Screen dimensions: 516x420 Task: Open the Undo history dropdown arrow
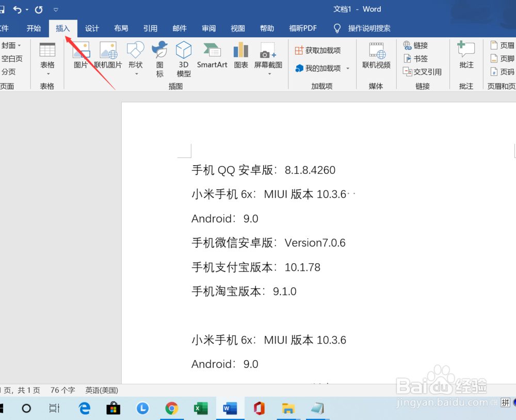click(x=27, y=10)
